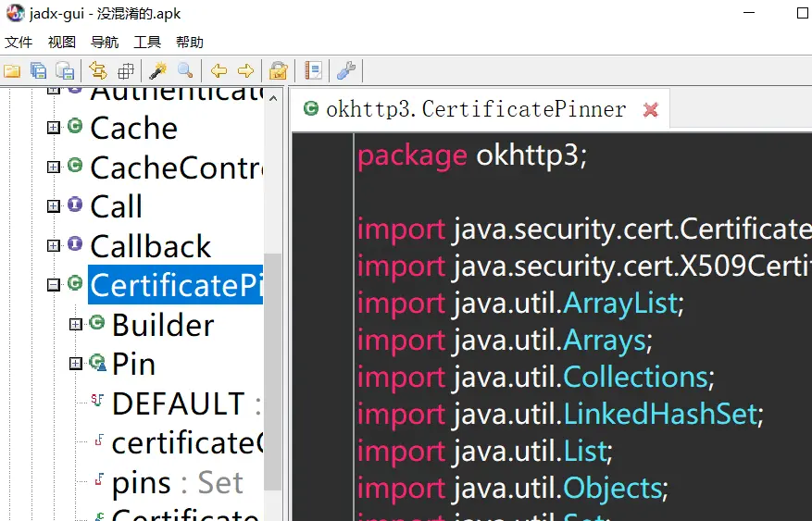Open preferences wrench icon

346,70
